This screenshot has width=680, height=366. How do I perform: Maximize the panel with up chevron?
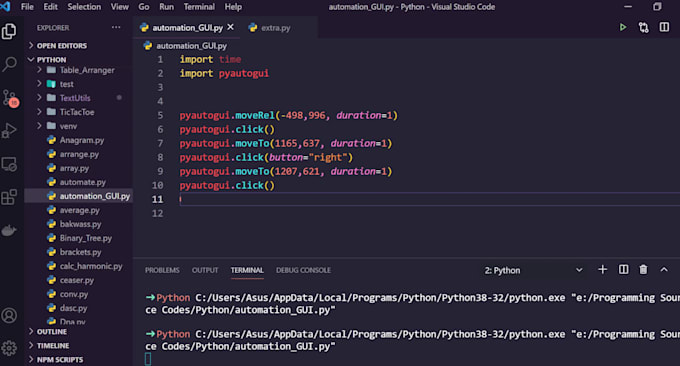(664, 270)
